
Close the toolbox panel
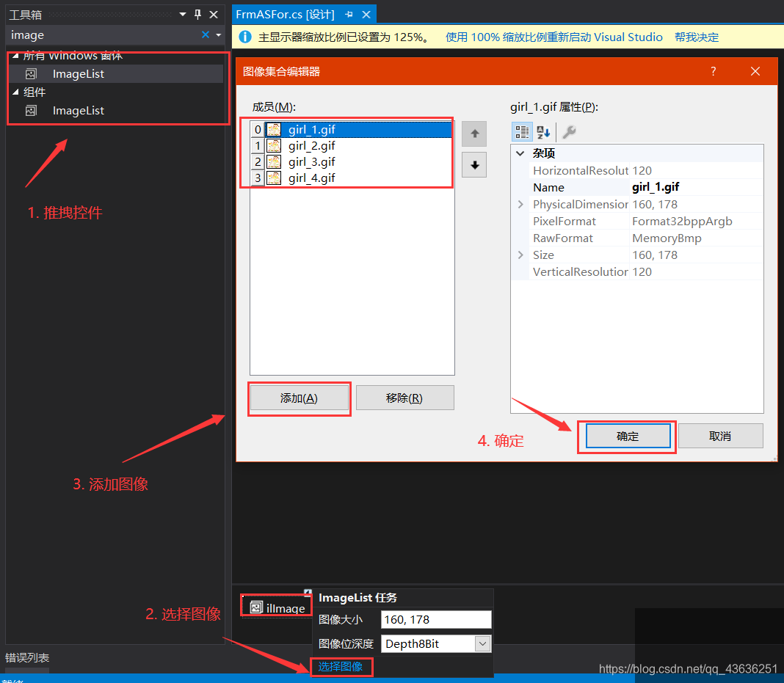tap(214, 15)
